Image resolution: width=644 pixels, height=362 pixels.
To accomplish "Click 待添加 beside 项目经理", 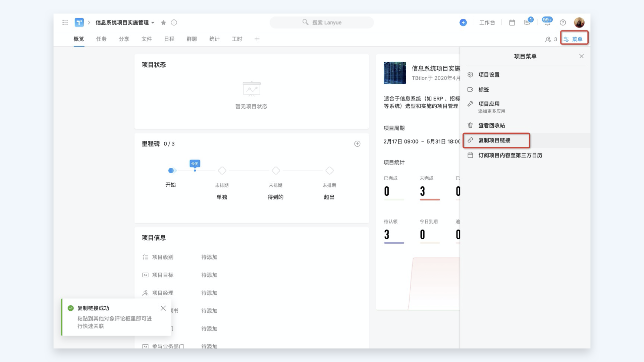I will click(x=209, y=293).
